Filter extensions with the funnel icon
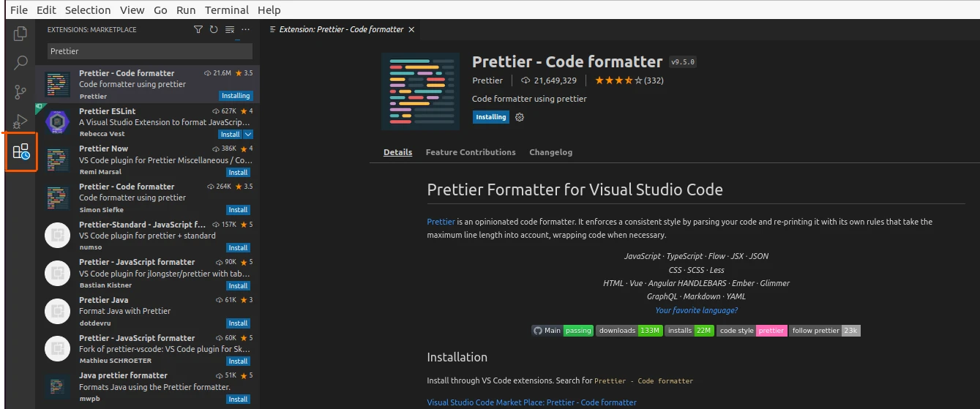 click(198, 30)
